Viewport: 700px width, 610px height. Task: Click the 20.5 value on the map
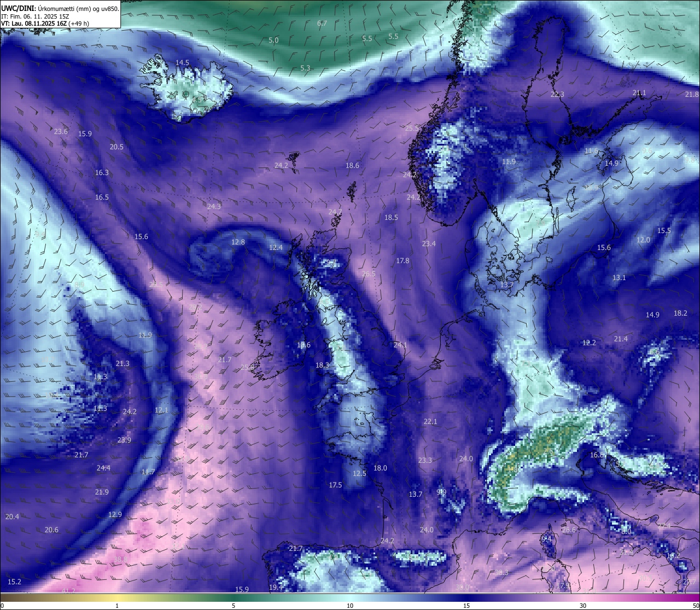(x=116, y=147)
